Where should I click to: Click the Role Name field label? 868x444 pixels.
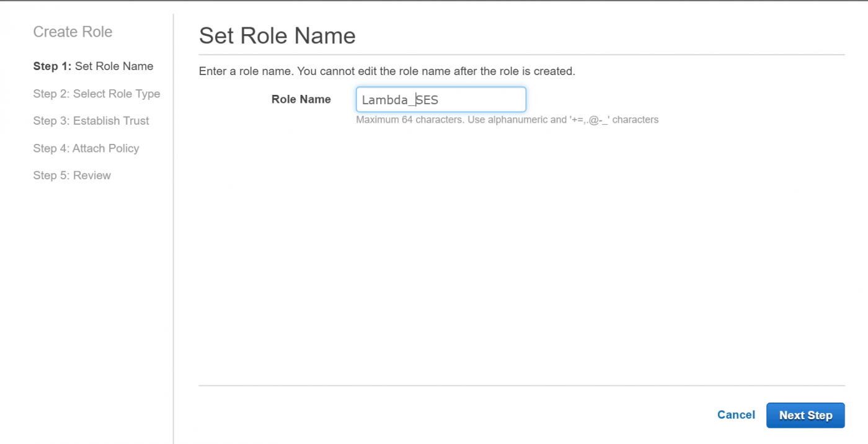coord(301,99)
